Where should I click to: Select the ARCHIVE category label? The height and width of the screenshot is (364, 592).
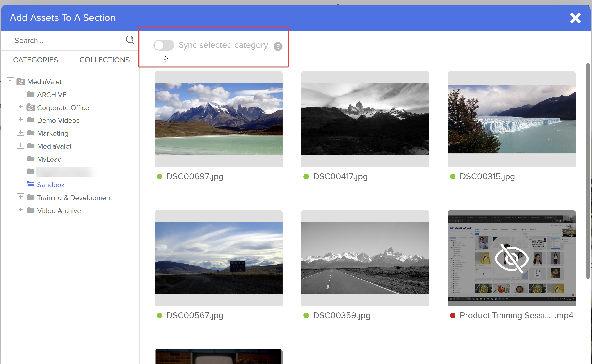52,95
